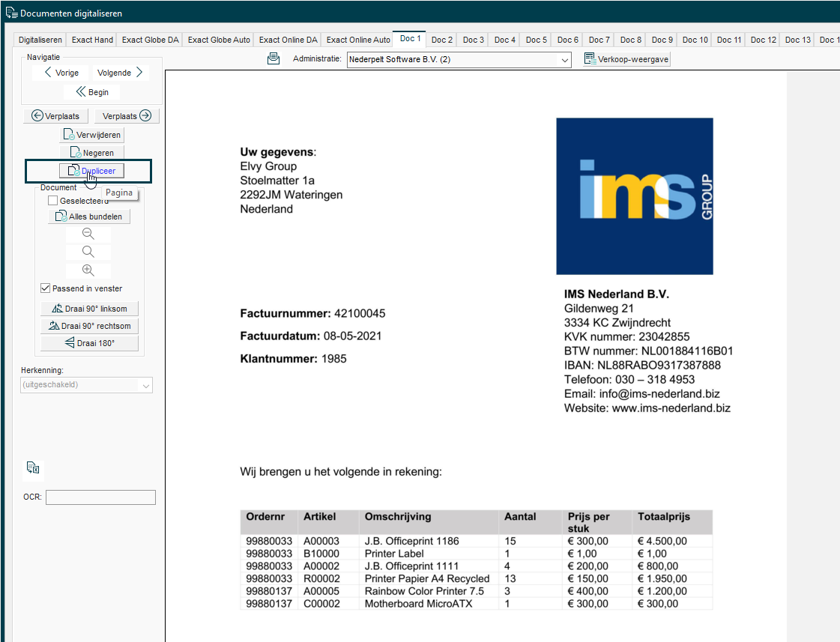Image resolution: width=840 pixels, height=642 pixels.
Task: Click the Omschrijving column header
Action: (x=398, y=517)
